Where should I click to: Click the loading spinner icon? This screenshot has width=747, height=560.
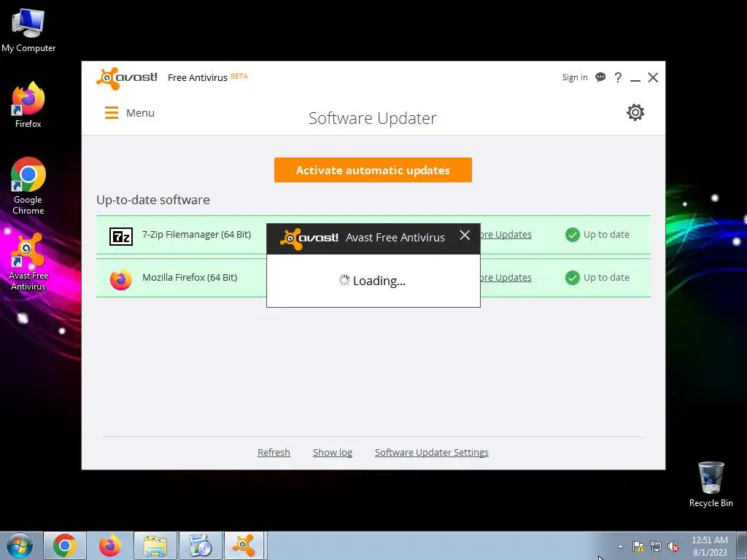tap(344, 280)
